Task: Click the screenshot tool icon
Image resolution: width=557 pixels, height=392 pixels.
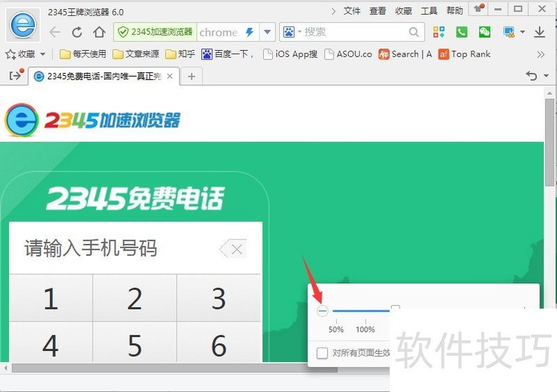Action: [509, 32]
